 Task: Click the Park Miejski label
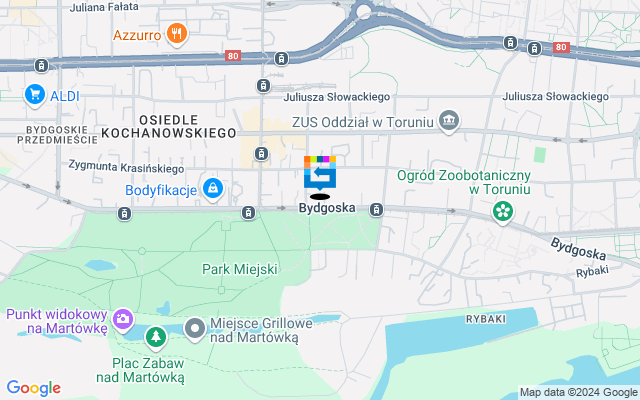click(x=240, y=269)
